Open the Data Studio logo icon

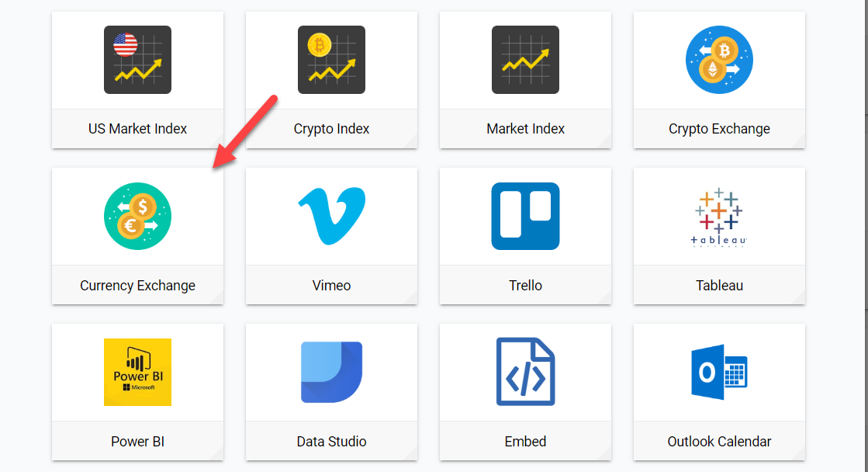tap(331, 372)
